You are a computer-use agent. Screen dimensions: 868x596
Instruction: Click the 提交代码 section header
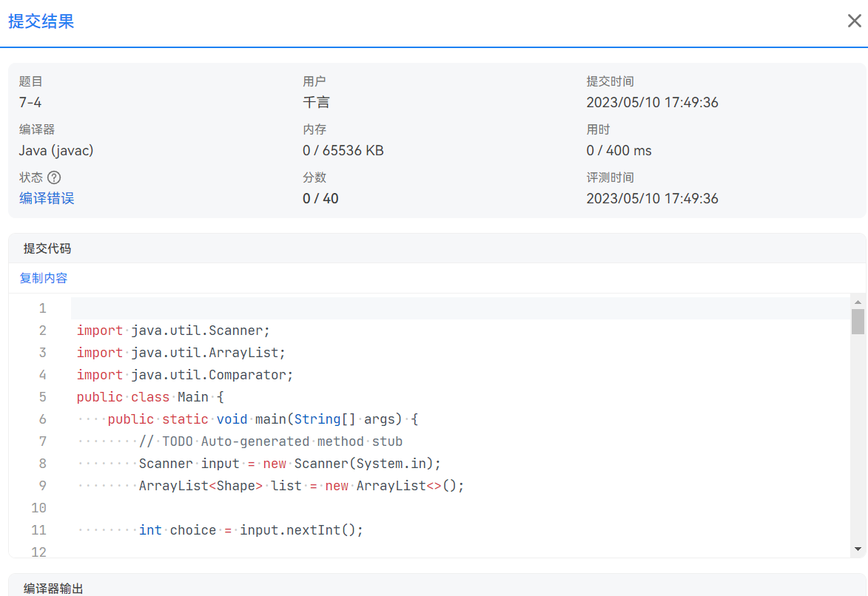tap(47, 248)
